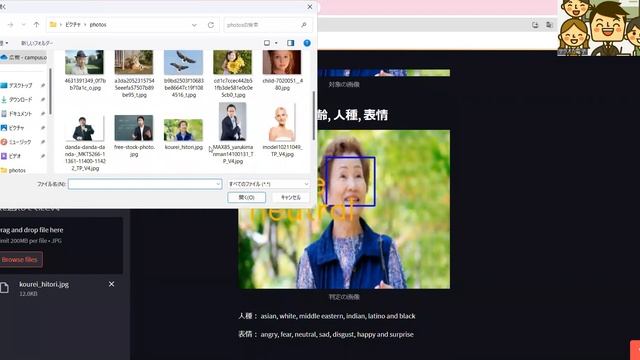Image resolution: width=640 pixels, height=360 pixels.
Task: Close the file open dialog
Action: pyautogui.click(x=309, y=7)
